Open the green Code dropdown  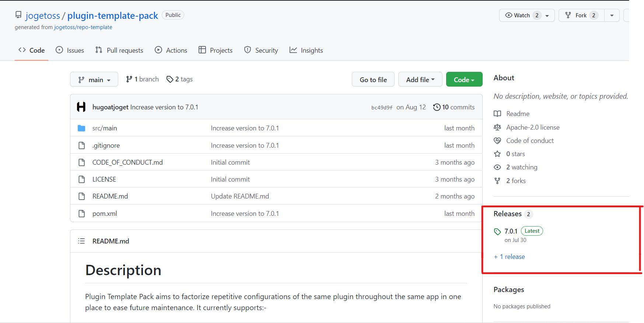point(464,80)
